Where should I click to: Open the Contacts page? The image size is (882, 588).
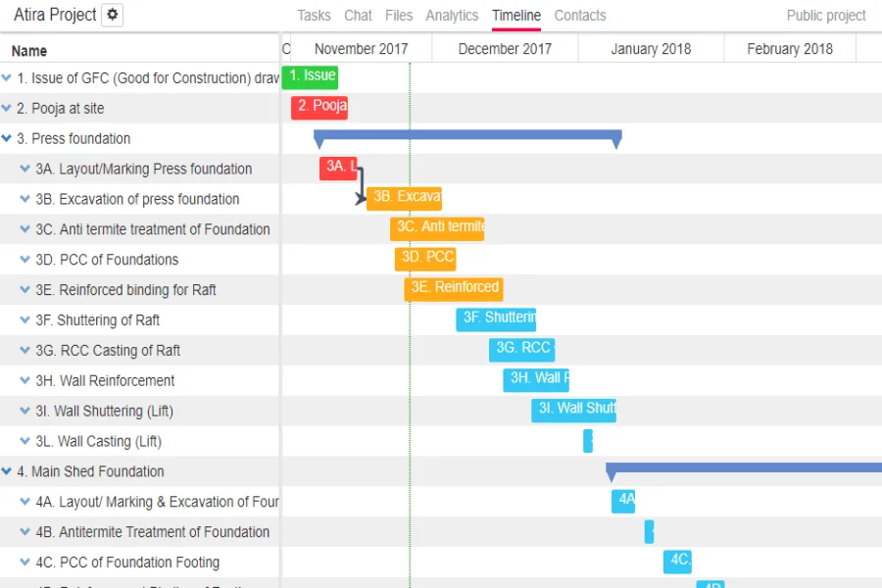click(580, 15)
